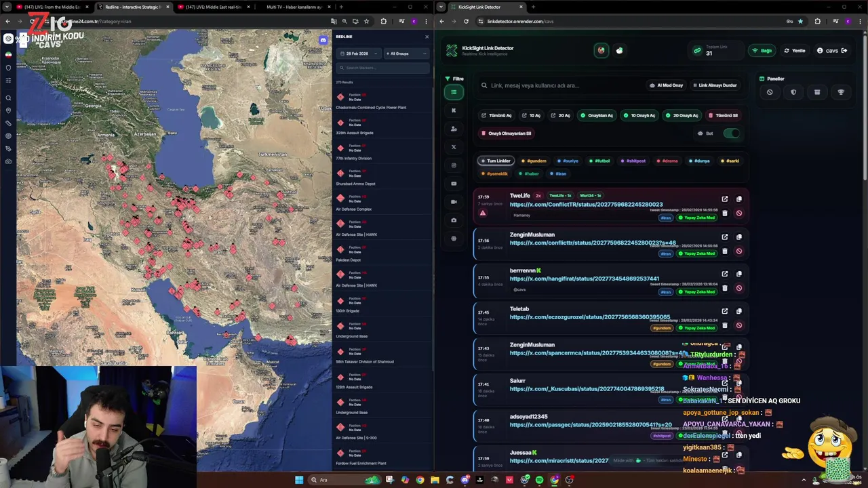The width and height of the screenshot is (868, 488).
Task: Click the Discord icon on Redline map
Action: 323,41
